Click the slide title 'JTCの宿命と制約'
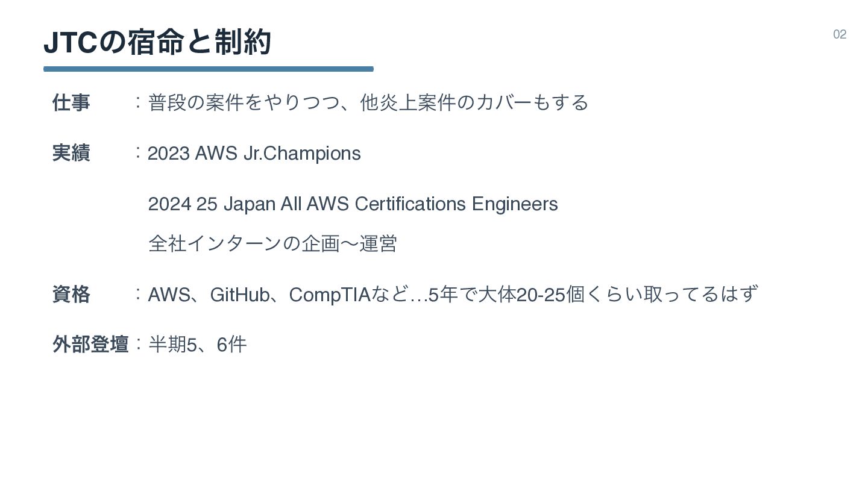Screen dimensions: 868x488 pos(157,42)
